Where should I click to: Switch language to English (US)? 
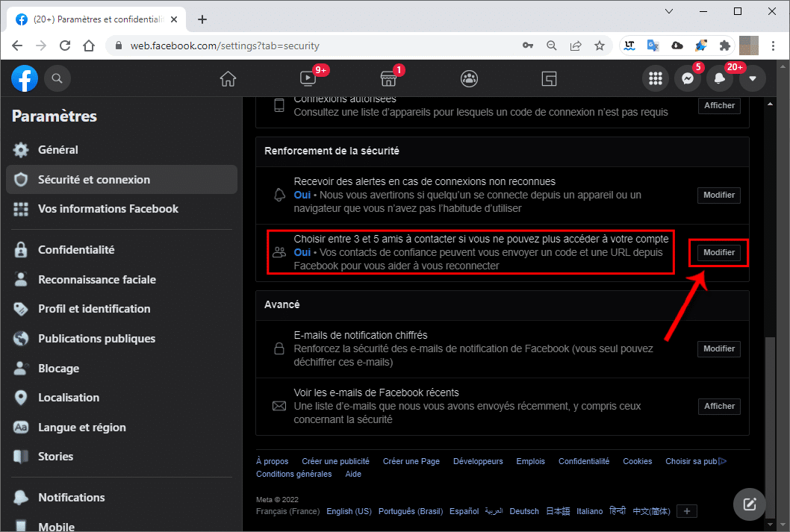pos(349,511)
